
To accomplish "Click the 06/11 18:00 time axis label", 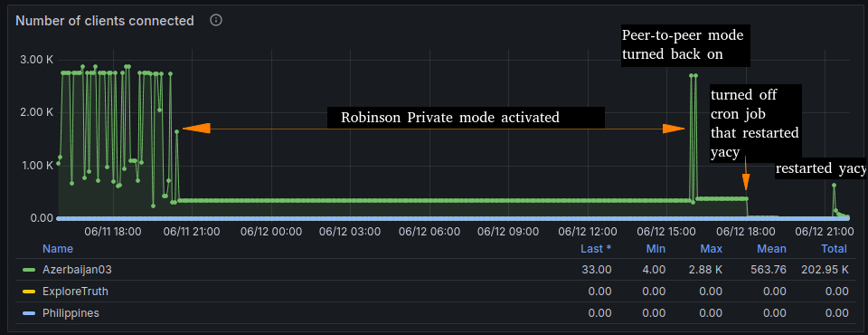I will pyautogui.click(x=113, y=231).
